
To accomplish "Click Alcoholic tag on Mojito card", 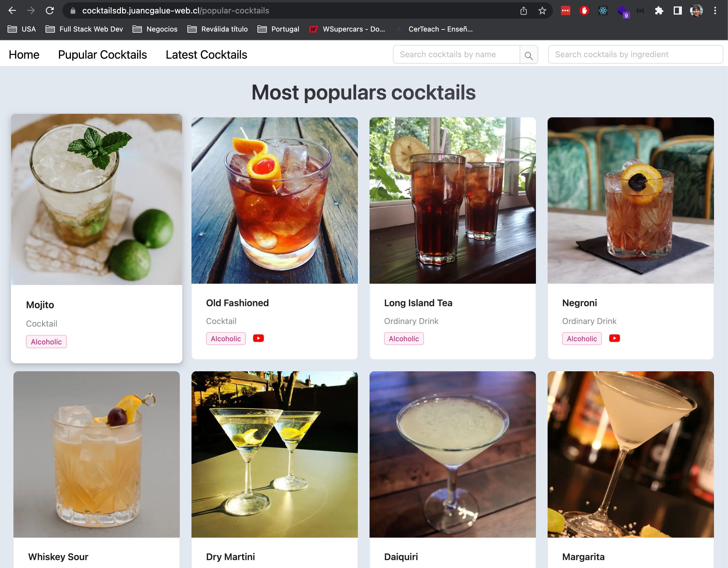I will 46,342.
